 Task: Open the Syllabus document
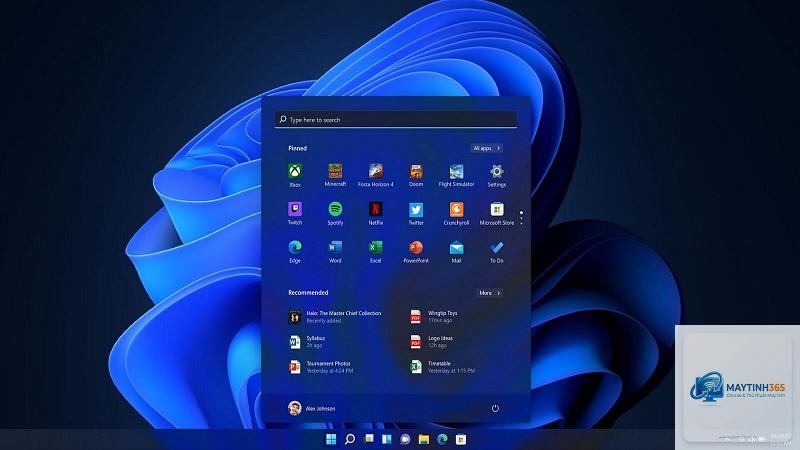click(x=307, y=342)
